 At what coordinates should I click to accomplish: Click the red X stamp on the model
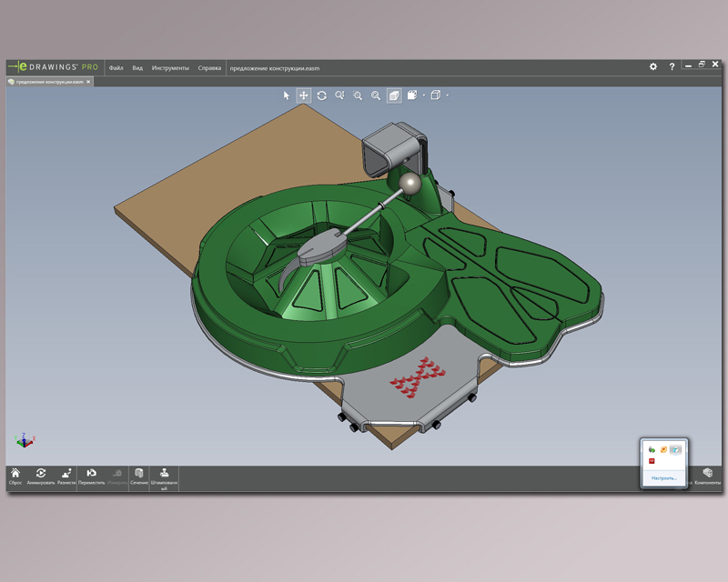pos(418,376)
